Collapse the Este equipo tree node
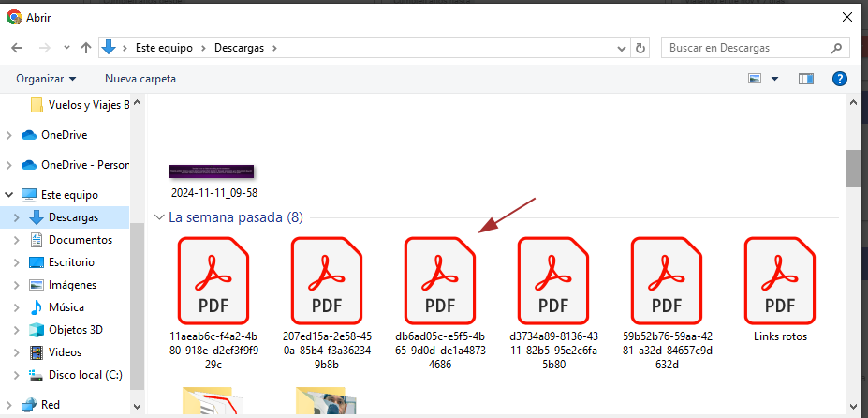This screenshot has height=418, width=868. click(x=8, y=195)
